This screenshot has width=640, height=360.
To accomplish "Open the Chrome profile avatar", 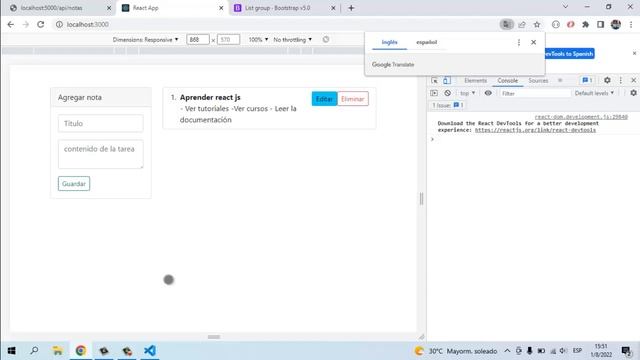I will pos(616,24).
